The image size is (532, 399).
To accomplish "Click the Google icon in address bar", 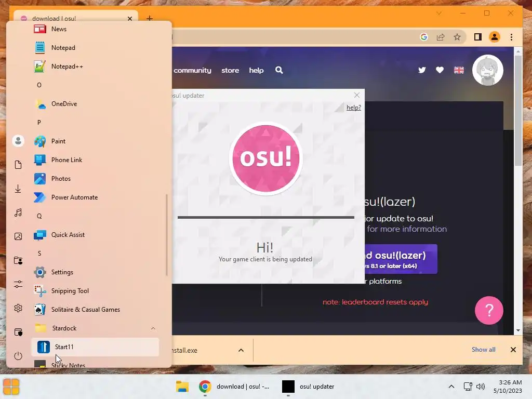I will 424,37.
